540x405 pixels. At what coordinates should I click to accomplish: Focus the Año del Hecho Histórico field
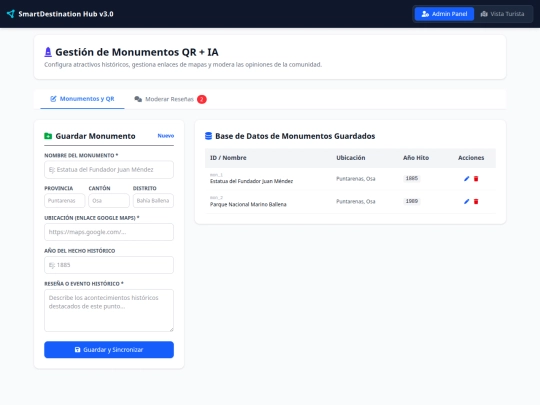pyautogui.click(x=109, y=265)
